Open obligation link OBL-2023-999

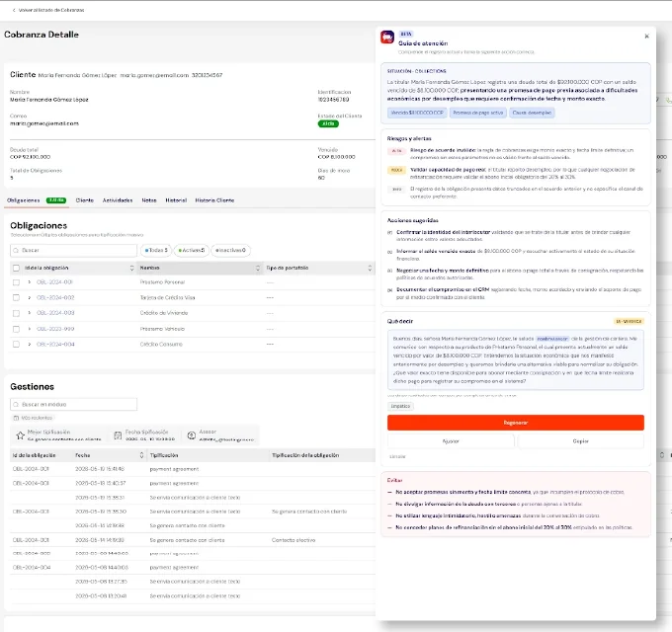55,329
